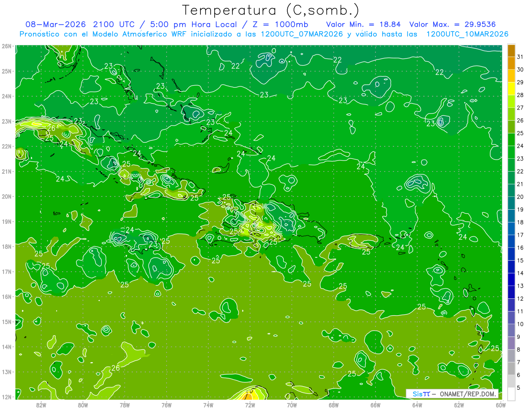Click color scale label 28
Image resolution: width=532 pixels, height=411 pixels.
tap(520, 95)
